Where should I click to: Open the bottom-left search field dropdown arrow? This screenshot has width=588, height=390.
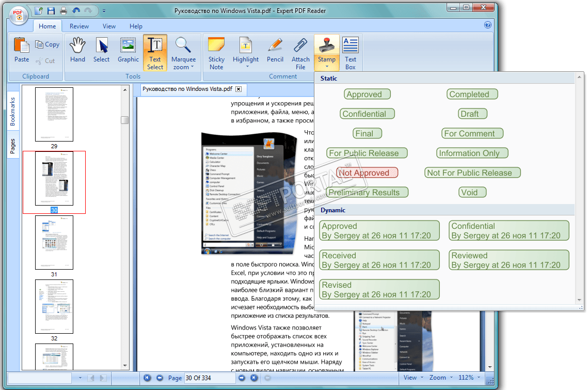click(80, 378)
